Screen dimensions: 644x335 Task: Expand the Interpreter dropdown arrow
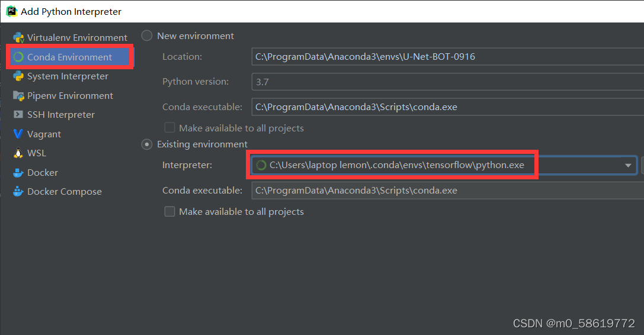click(628, 166)
